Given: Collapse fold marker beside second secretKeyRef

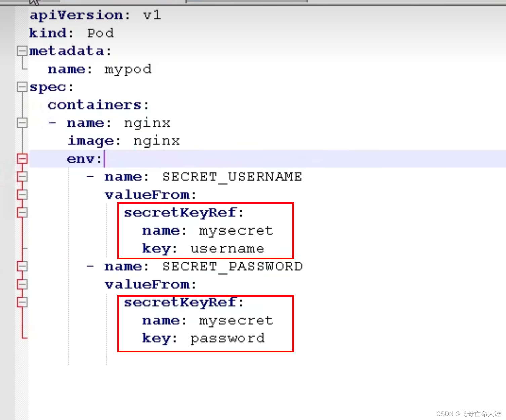Looking at the screenshot, I should click(22, 302).
